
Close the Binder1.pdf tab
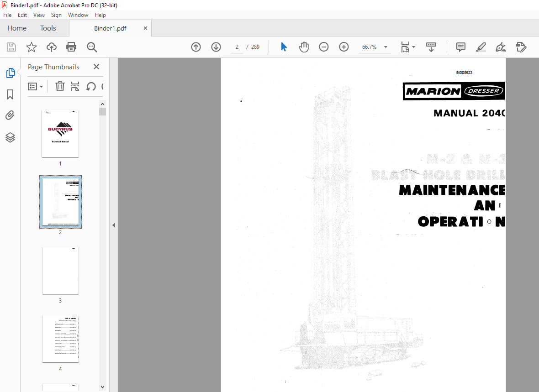(x=145, y=28)
